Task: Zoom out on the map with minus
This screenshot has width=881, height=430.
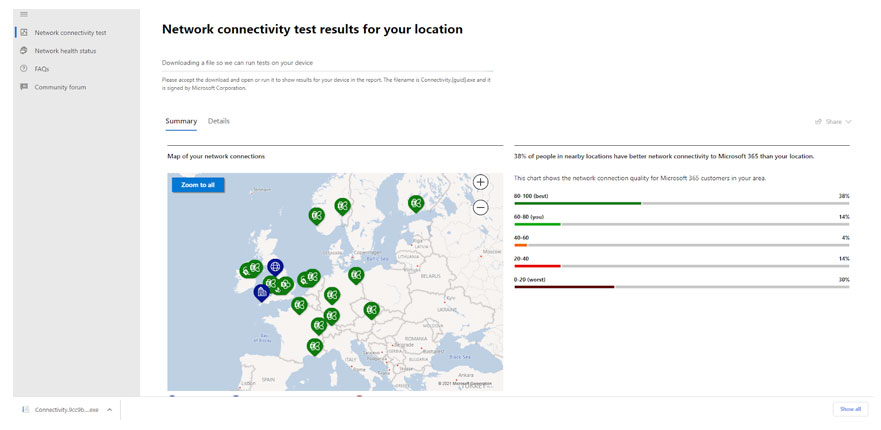Action: 480,207
